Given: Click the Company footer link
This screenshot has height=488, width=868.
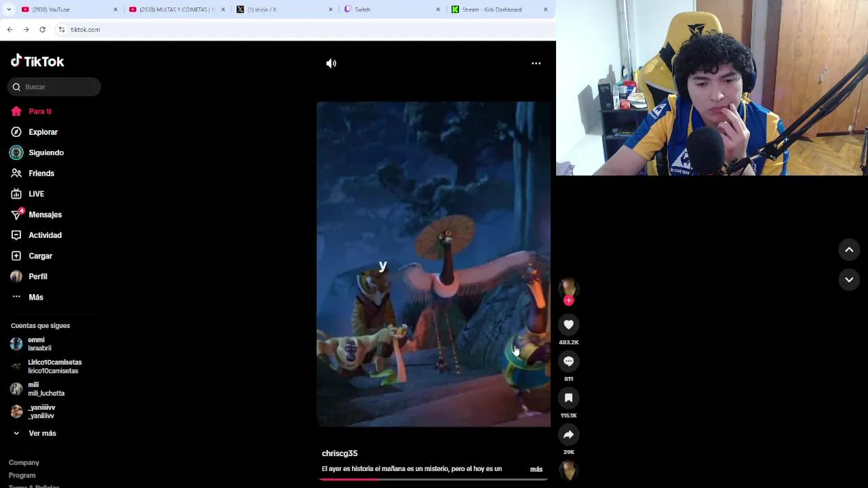Looking at the screenshot, I should click(24, 462).
